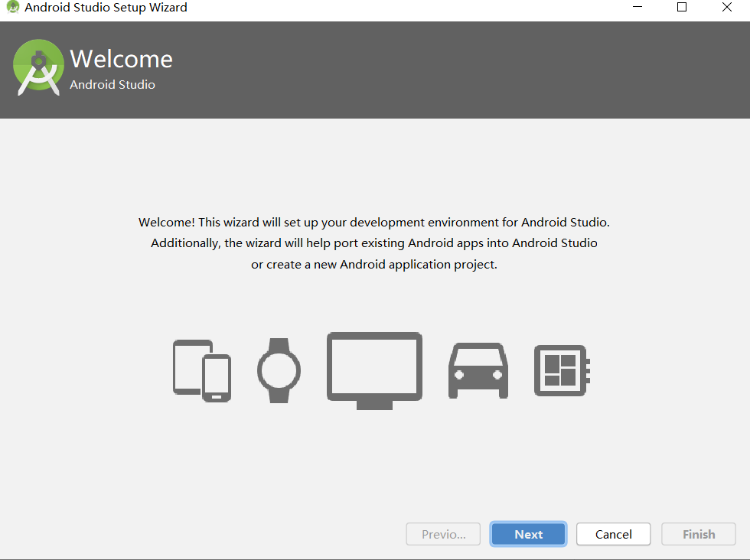Image resolution: width=750 pixels, height=560 pixels.
Task: Click the small title bar app icon
Action: coord(13,7)
